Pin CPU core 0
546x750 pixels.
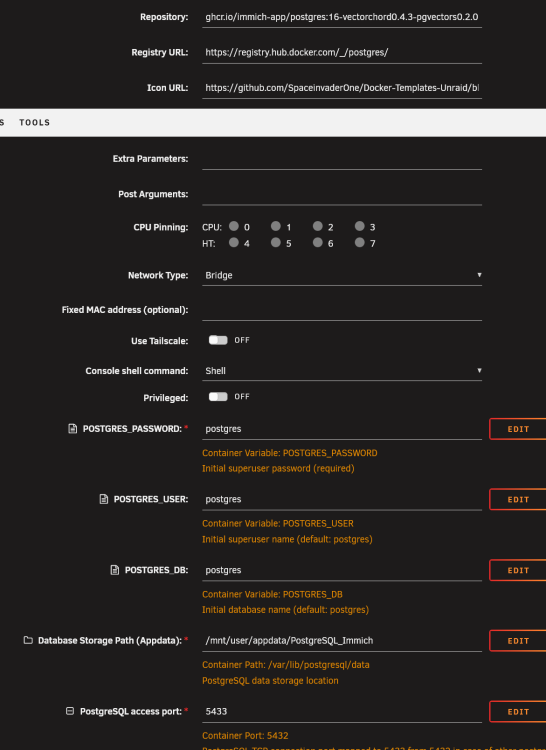pyautogui.click(x=234, y=226)
